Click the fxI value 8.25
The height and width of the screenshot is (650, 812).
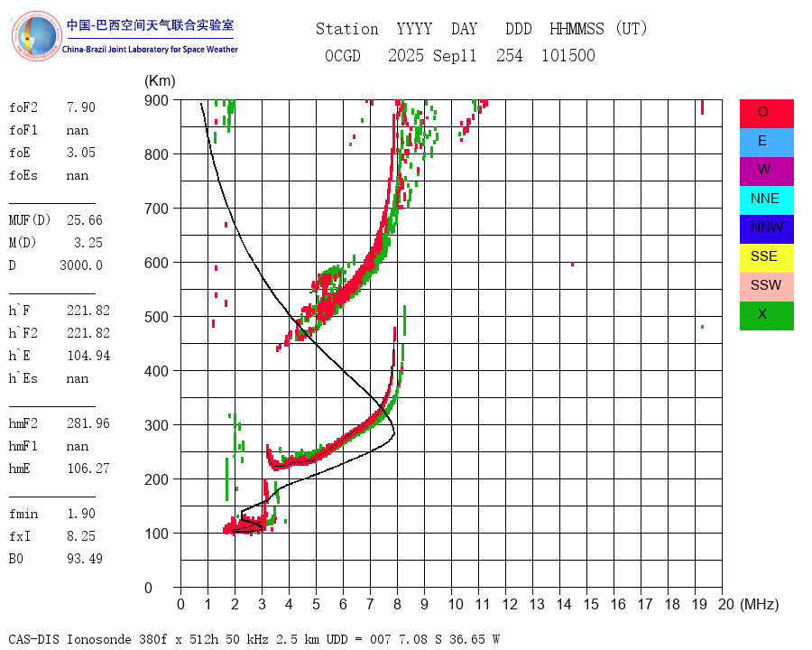click(81, 536)
